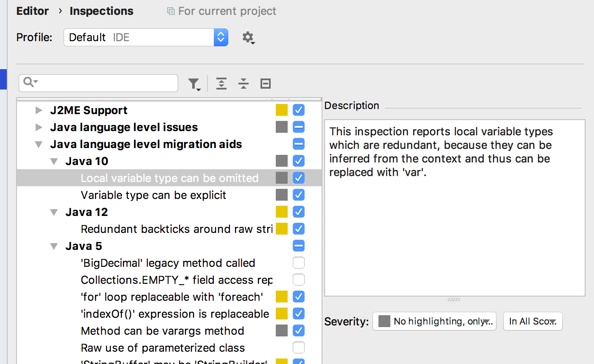Select 'Method can be varargs method' inspection
594x364 pixels.
click(163, 331)
